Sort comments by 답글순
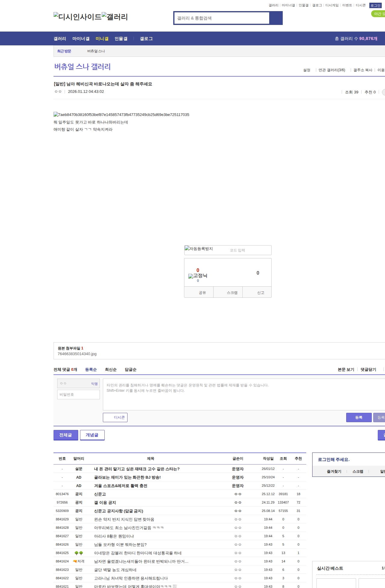This screenshot has width=385, height=588. [131, 370]
